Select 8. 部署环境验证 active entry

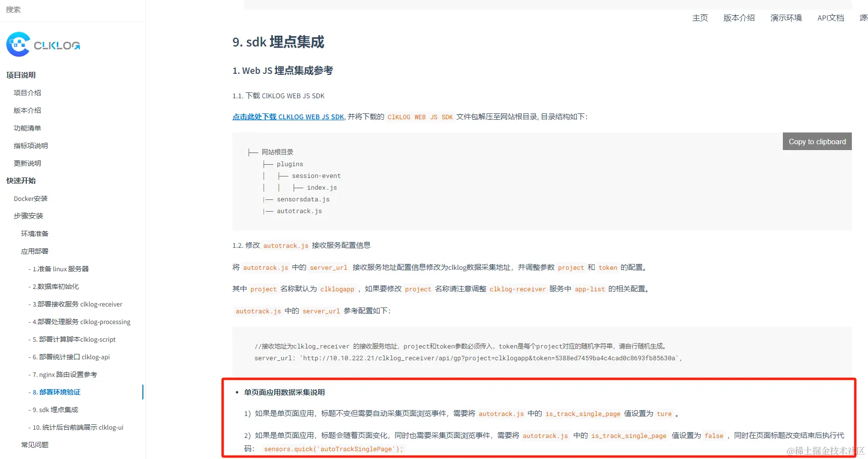click(x=54, y=392)
